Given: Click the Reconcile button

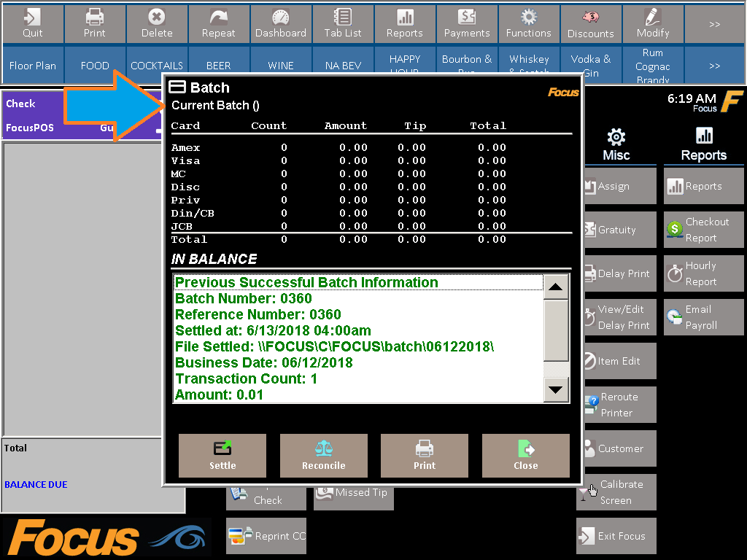Looking at the screenshot, I should [x=324, y=456].
